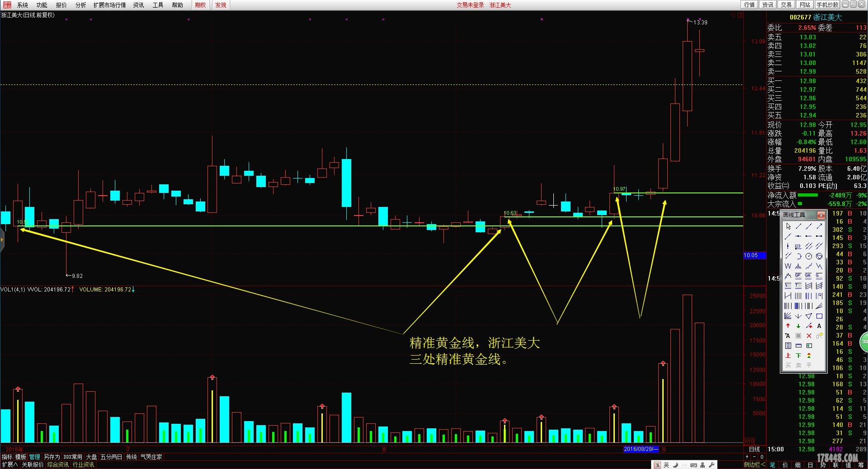Select the percentage lines tool
This screenshot has width=868, height=469.
tap(788, 286)
